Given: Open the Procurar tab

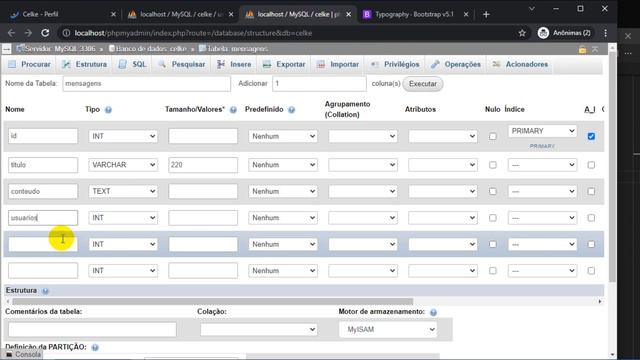Looking at the screenshot, I should pos(29,64).
